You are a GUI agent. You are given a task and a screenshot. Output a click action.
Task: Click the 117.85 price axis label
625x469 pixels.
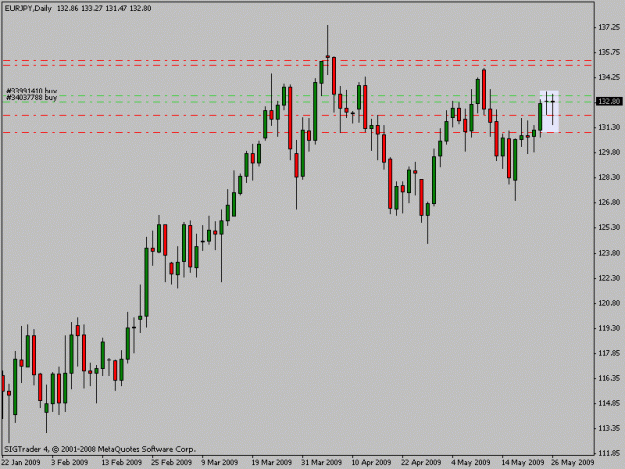click(x=609, y=353)
